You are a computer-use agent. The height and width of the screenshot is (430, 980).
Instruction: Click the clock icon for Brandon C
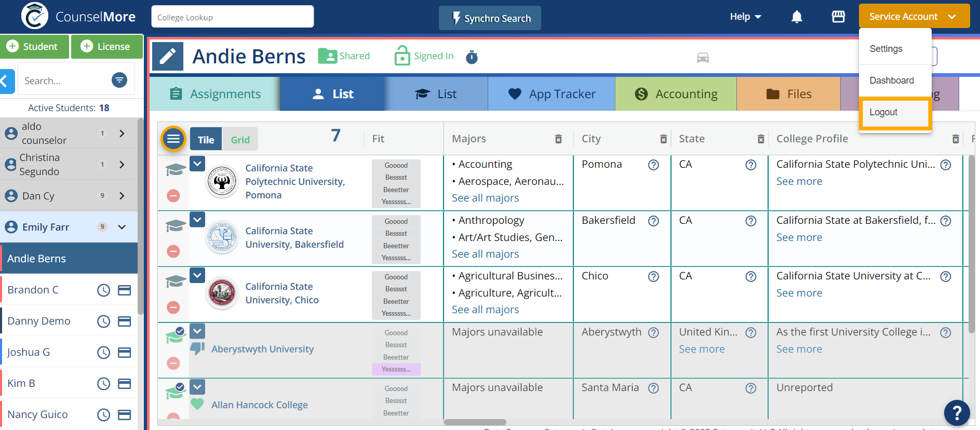104,290
